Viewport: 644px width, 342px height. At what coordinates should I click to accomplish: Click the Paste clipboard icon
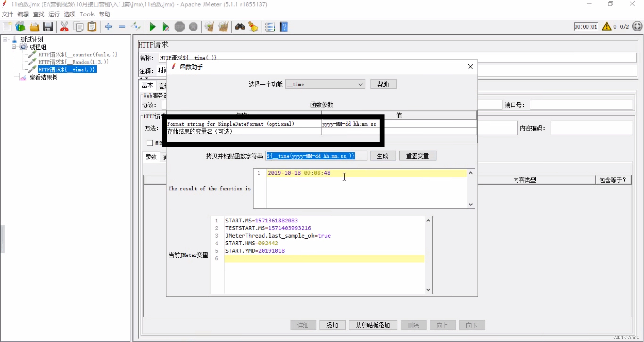[92, 27]
